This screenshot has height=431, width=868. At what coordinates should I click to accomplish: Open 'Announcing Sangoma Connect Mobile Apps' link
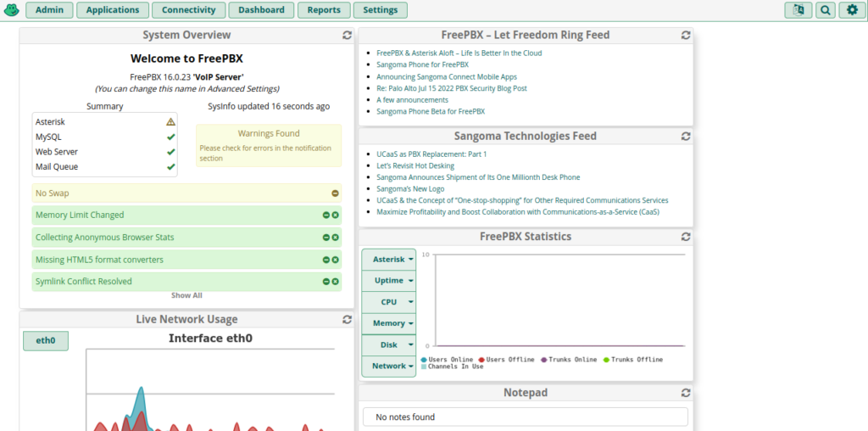click(x=447, y=76)
